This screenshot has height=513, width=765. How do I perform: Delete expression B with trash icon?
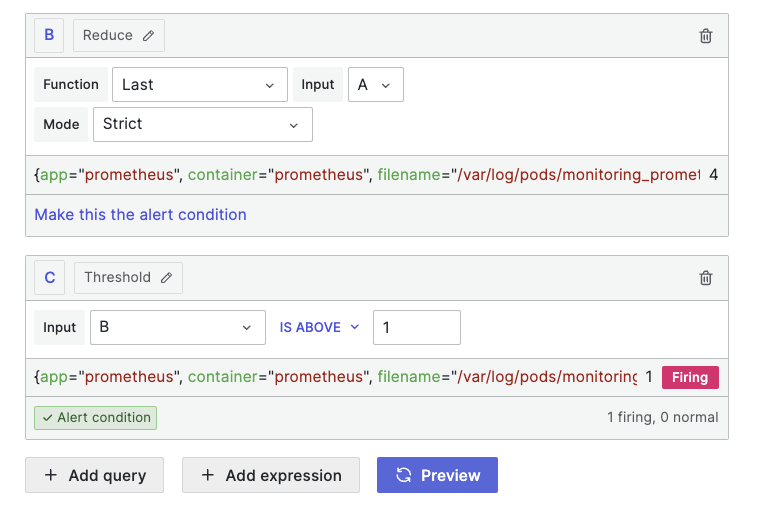tap(705, 36)
